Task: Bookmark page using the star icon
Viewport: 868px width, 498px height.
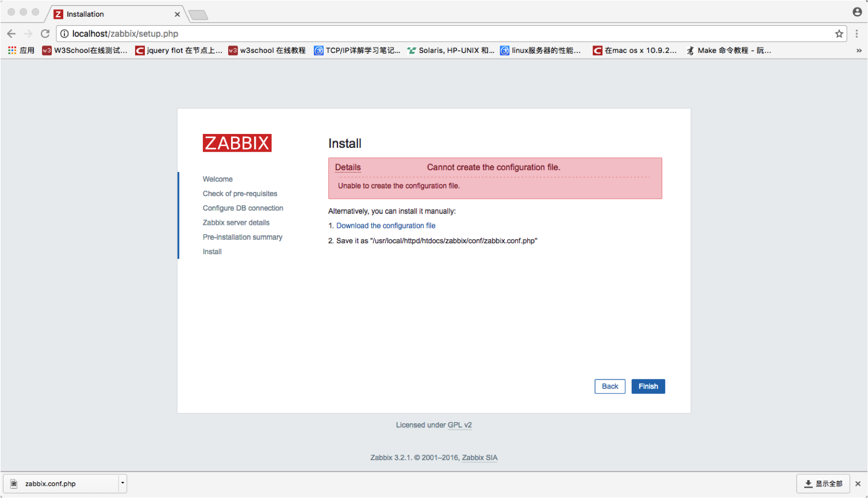Action: [x=839, y=34]
